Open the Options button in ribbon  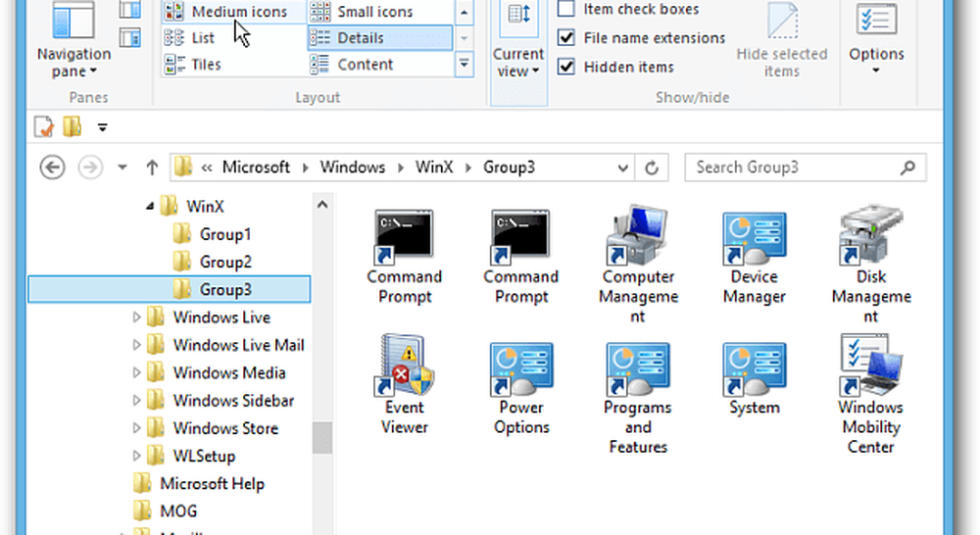876,44
